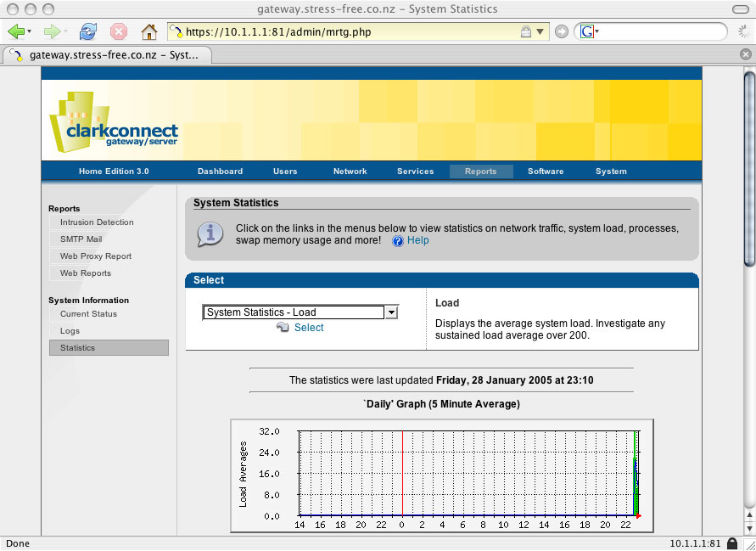Click the Help link
The image size is (756, 551).
pos(417,240)
